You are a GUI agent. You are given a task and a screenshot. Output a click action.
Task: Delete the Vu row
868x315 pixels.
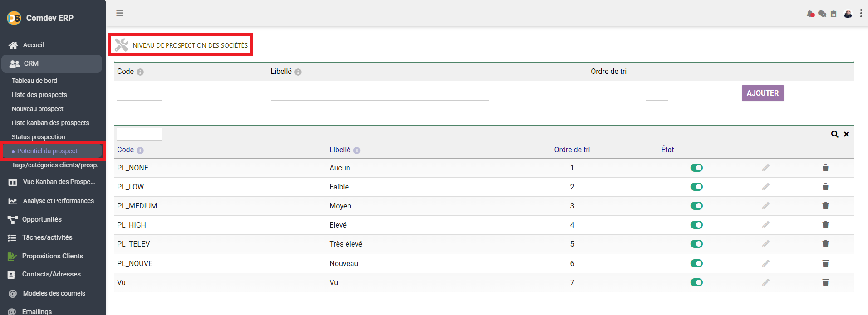pos(825,282)
